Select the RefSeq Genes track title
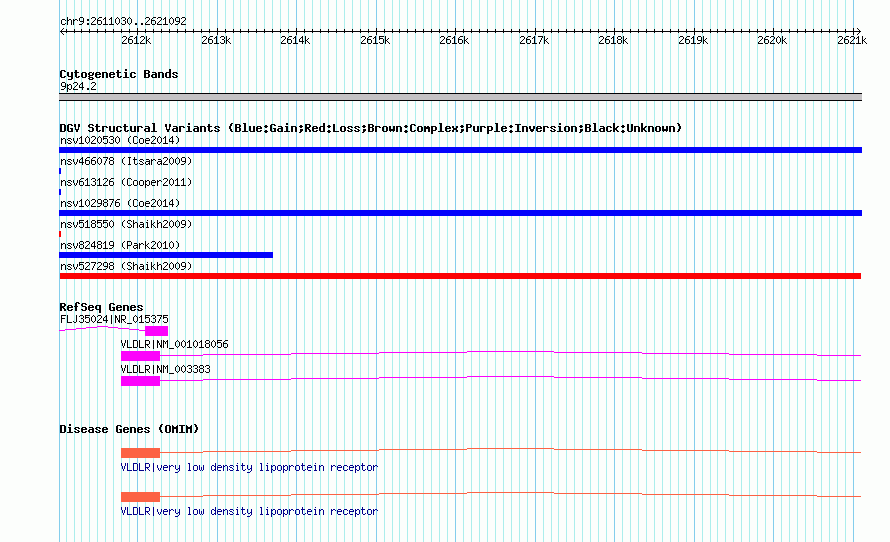 click(101, 307)
